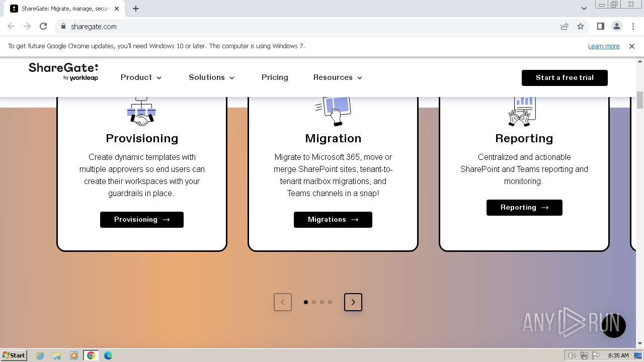Image resolution: width=644 pixels, height=362 pixels.
Task: Select the ShareGate browser tab
Action: (65, 9)
